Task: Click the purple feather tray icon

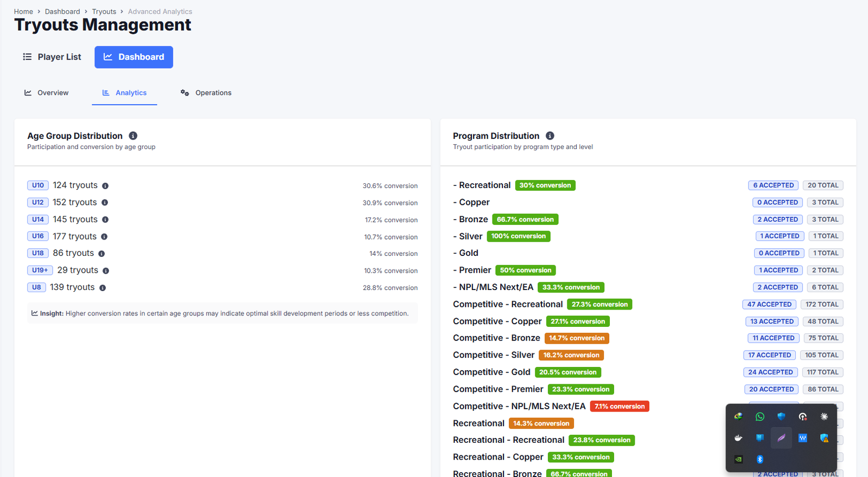Action: pyautogui.click(x=781, y=438)
